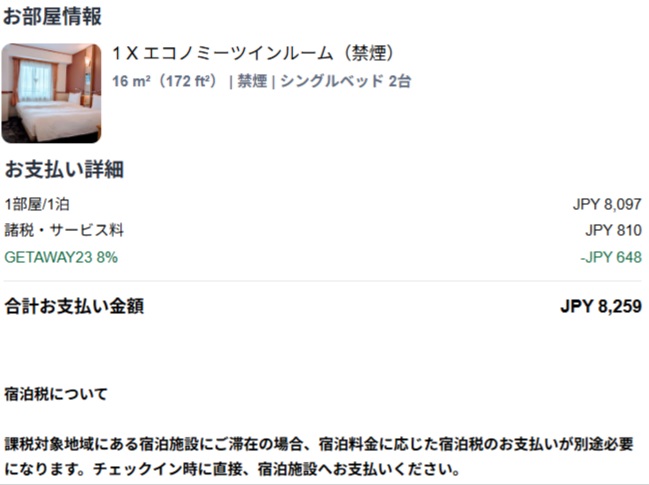This screenshot has height=485, width=649.
Task: Click the シングルベッド 2台 bed detail
Action: 346,81
